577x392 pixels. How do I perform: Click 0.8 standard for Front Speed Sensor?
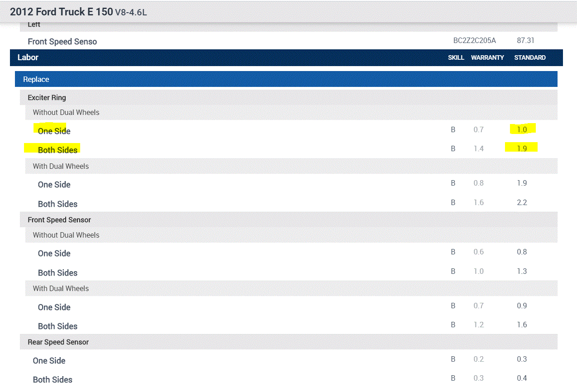[x=522, y=252]
